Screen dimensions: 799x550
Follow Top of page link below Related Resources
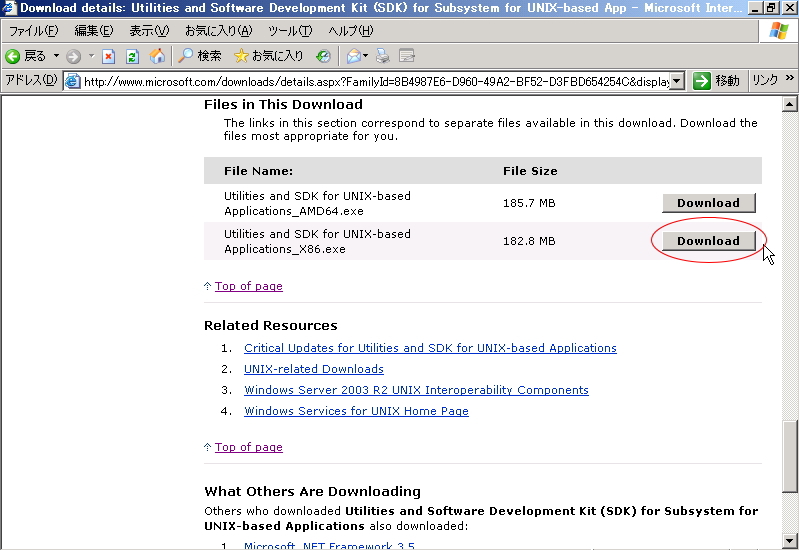pyautogui.click(x=249, y=447)
